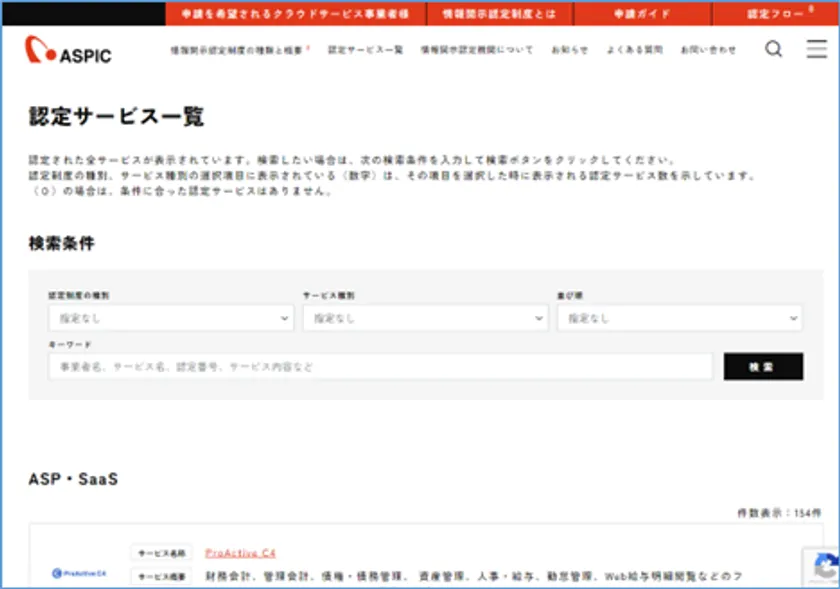Viewport: 840px width, 589px height.
Task: Open 情報開示認定制度の種類と概要 menu
Action: (x=239, y=50)
